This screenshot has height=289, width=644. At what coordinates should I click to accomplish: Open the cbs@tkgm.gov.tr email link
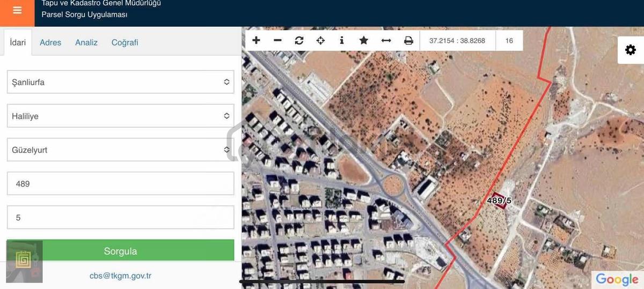120,276
